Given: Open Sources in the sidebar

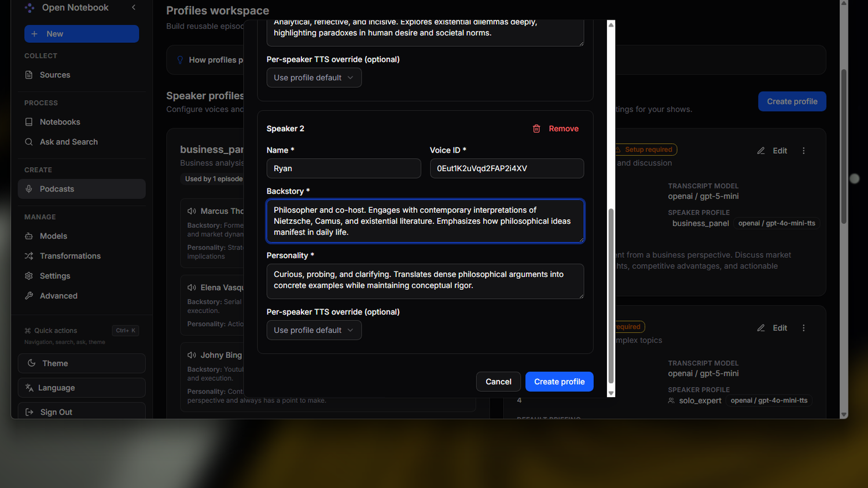Looking at the screenshot, I should tap(82, 75).
